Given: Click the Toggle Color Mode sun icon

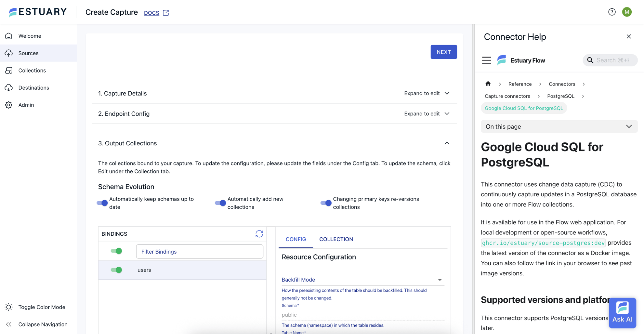Looking at the screenshot, I should [9, 307].
